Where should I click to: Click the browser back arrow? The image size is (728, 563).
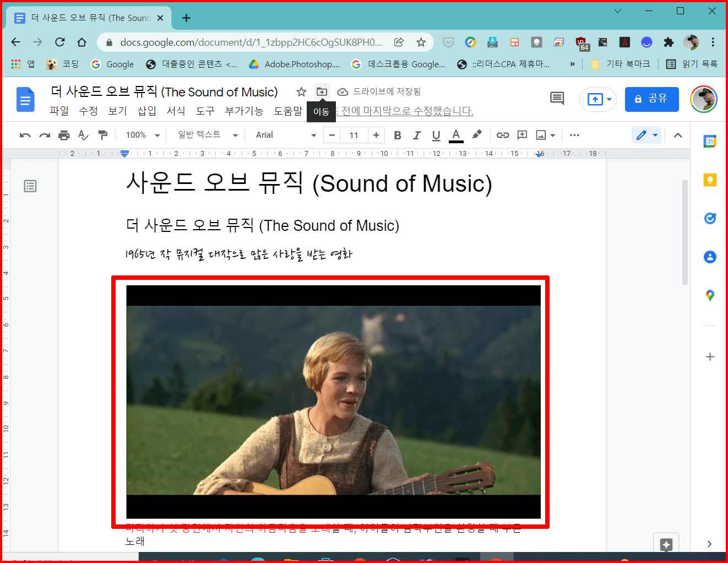tap(15, 42)
